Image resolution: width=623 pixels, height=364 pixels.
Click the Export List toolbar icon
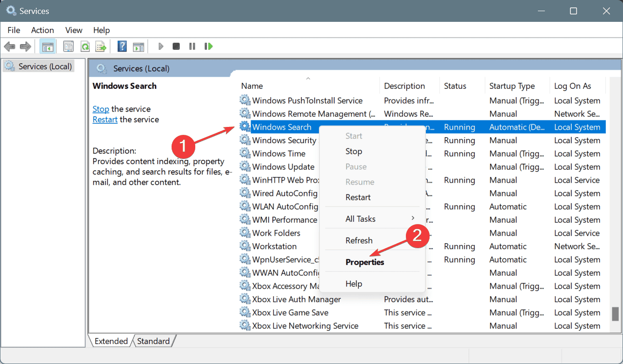click(x=101, y=46)
